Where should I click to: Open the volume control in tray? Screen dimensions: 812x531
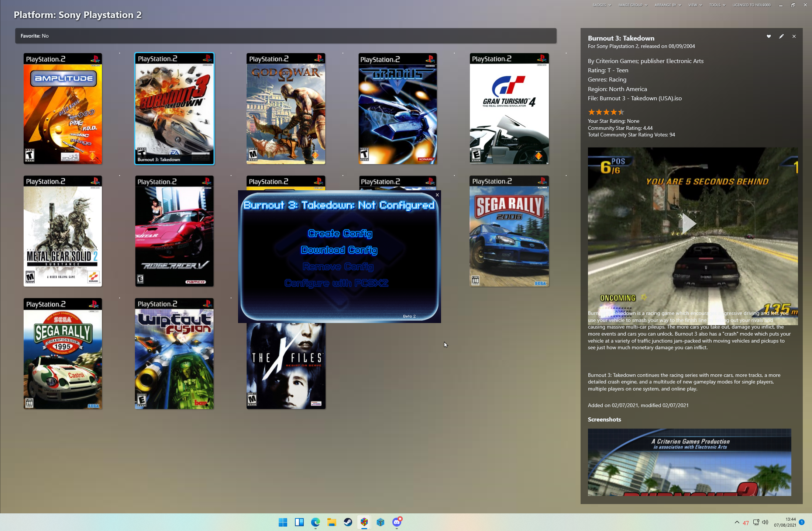tap(765, 522)
